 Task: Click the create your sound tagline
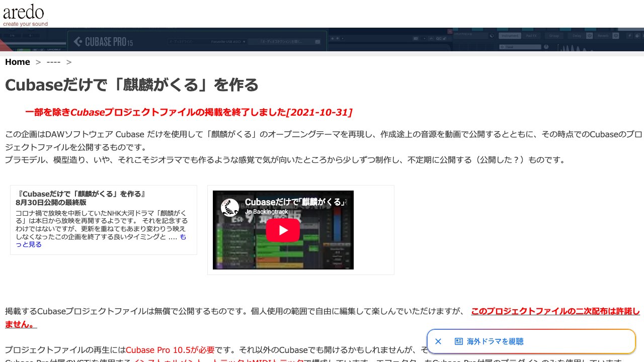25,24
